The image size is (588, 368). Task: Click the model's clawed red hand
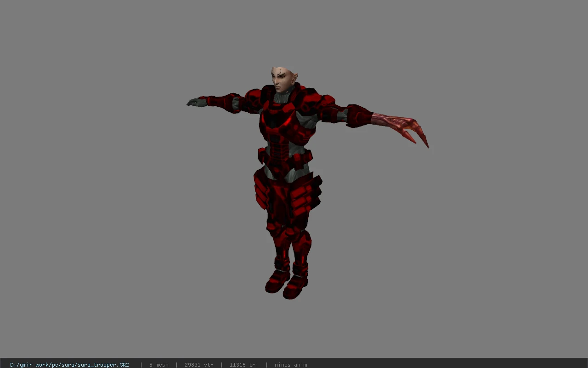(401, 128)
